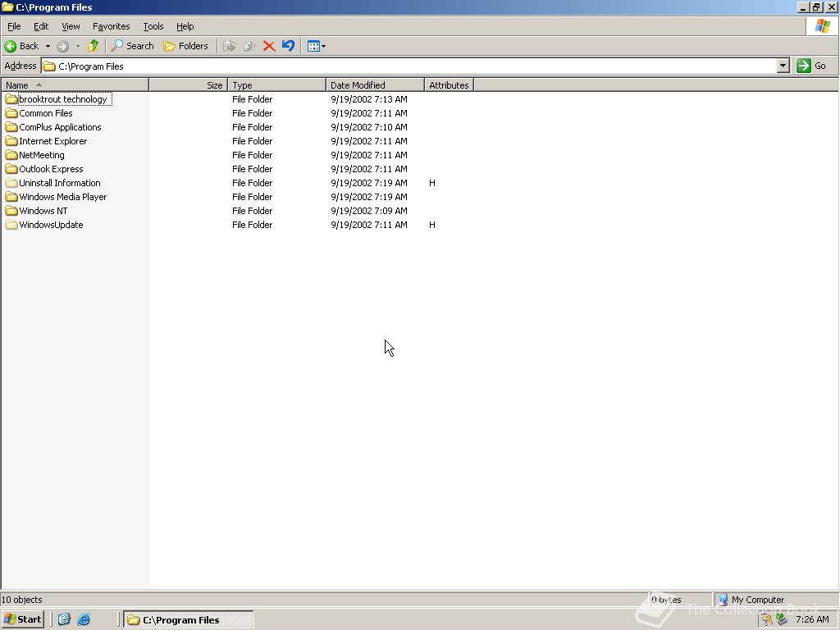Open the Help menu
840x630 pixels.
pyautogui.click(x=185, y=26)
